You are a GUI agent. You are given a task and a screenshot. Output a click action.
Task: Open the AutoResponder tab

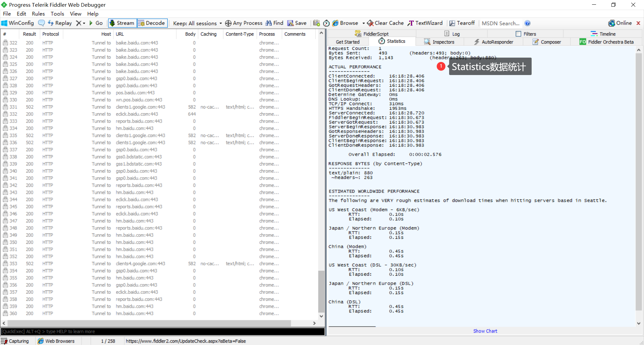[493, 42]
